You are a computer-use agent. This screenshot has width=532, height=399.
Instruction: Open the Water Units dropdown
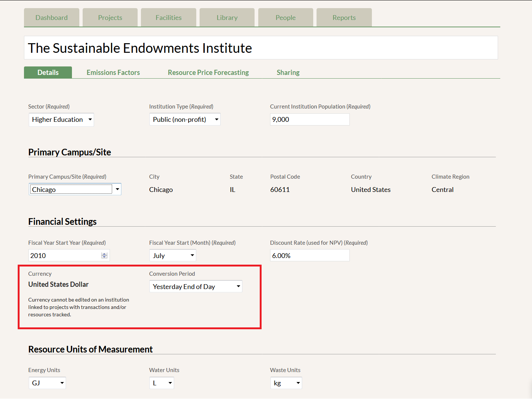[x=162, y=383]
